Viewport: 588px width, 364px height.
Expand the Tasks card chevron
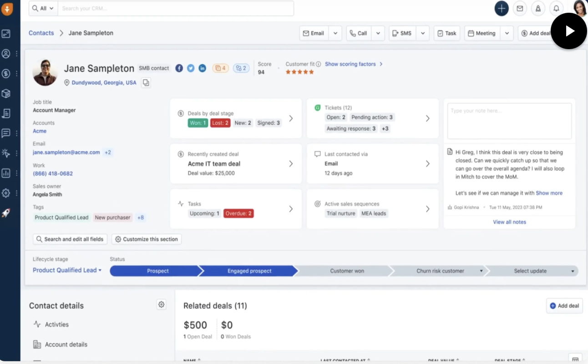[291, 209]
